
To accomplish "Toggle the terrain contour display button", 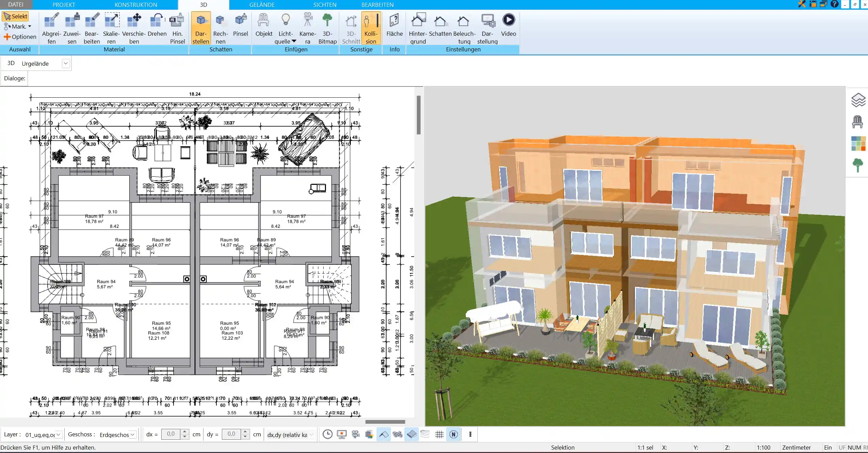I will coord(425,434).
